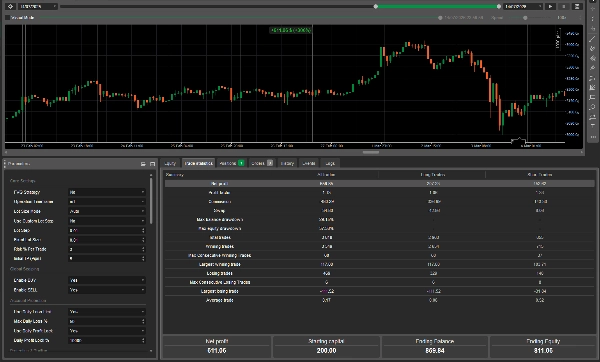This screenshot has height=362, width=600.
Task: Select the trend line drawing tool
Action: pos(593,39)
